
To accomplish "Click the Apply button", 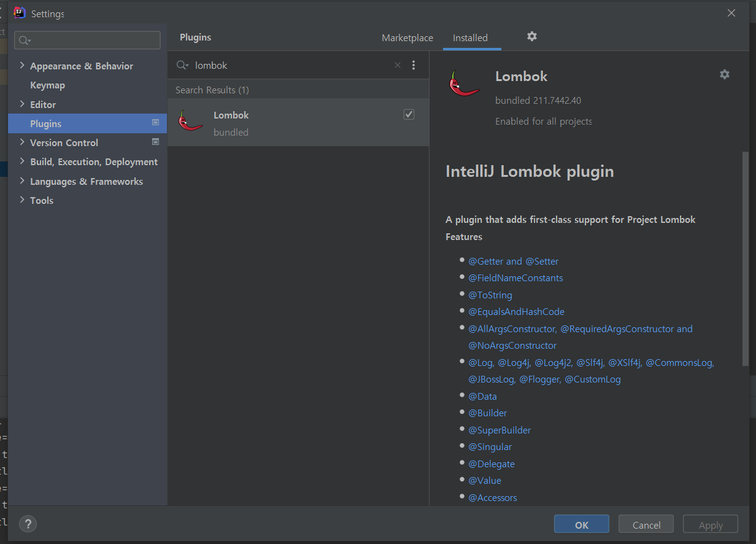I will point(711,525).
